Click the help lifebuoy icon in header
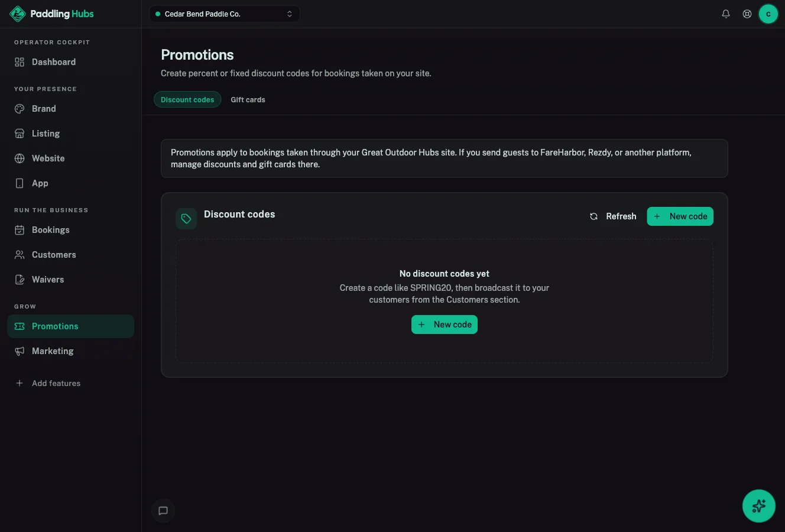The height and width of the screenshot is (532, 785). tap(747, 14)
